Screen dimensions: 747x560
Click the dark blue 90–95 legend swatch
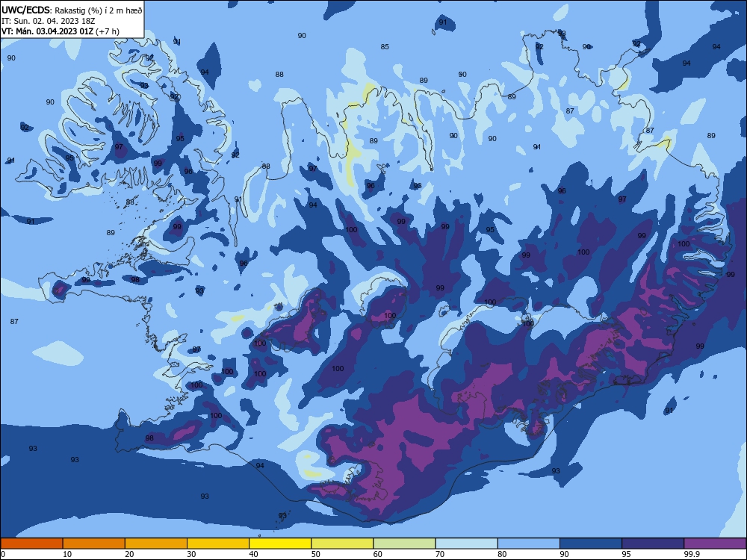pyautogui.click(x=591, y=544)
